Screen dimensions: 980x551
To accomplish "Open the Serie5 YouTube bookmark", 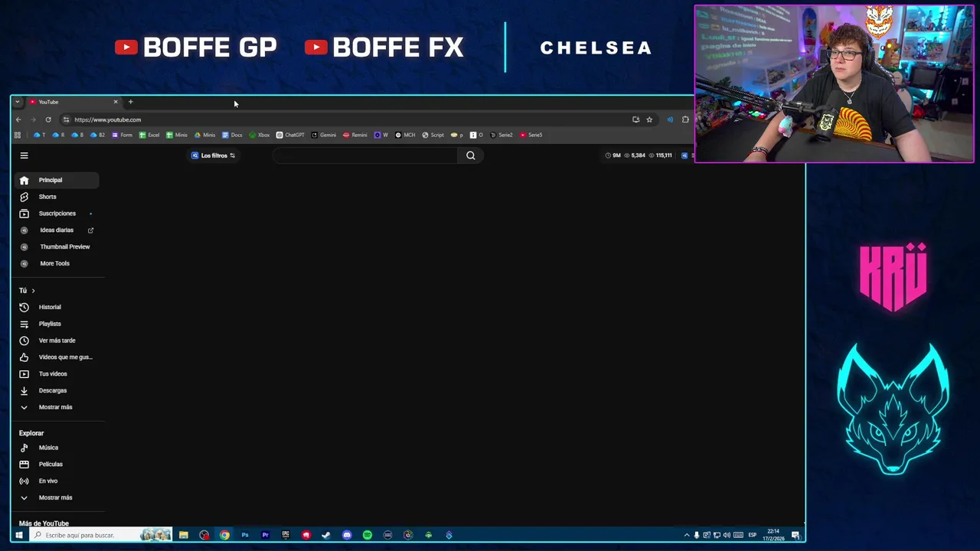I will tap(531, 135).
